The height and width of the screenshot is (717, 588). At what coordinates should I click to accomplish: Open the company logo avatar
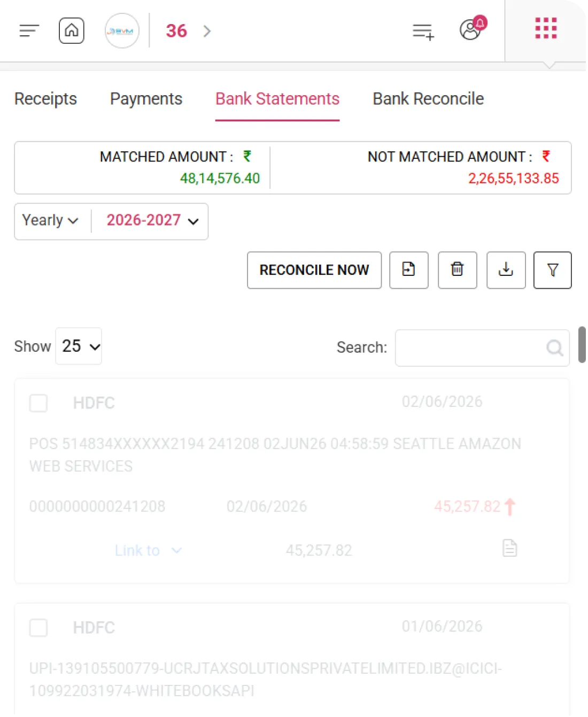coord(122,30)
